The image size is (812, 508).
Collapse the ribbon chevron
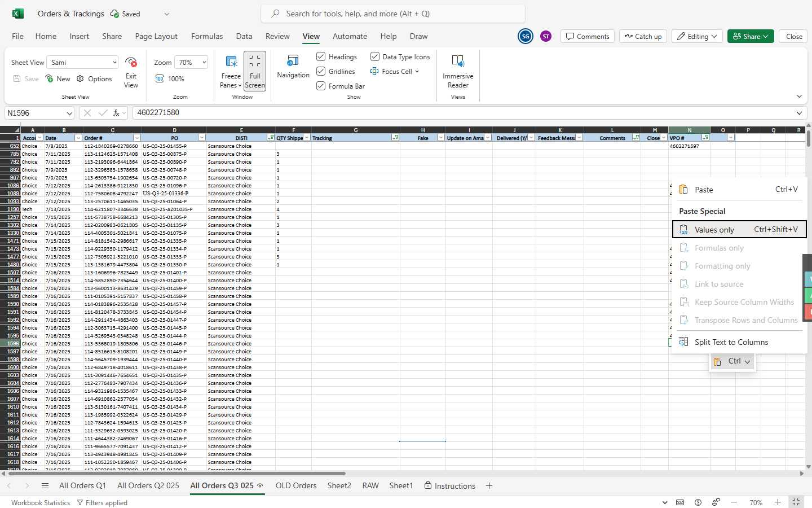pyautogui.click(x=799, y=97)
